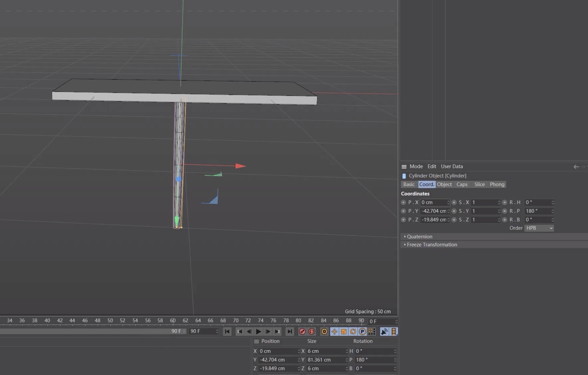This screenshot has height=375, width=588.
Task: Open the Attribute Manager hamburger menu
Action: pyautogui.click(x=404, y=167)
